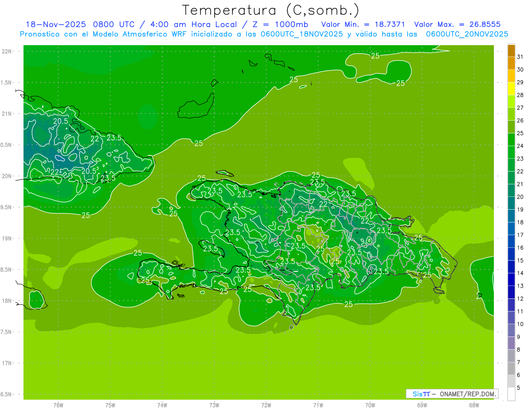Click the legend value label "10"
The image size is (532, 411).
click(x=520, y=324)
